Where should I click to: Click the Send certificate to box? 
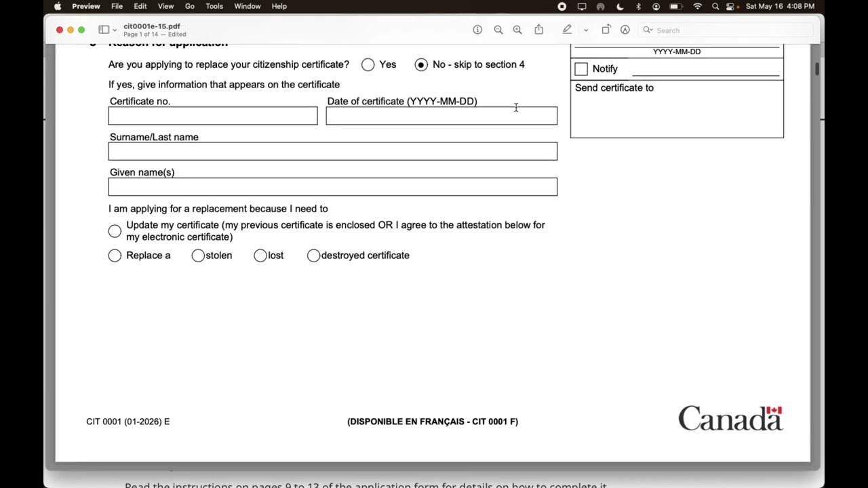click(x=677, y=109)
